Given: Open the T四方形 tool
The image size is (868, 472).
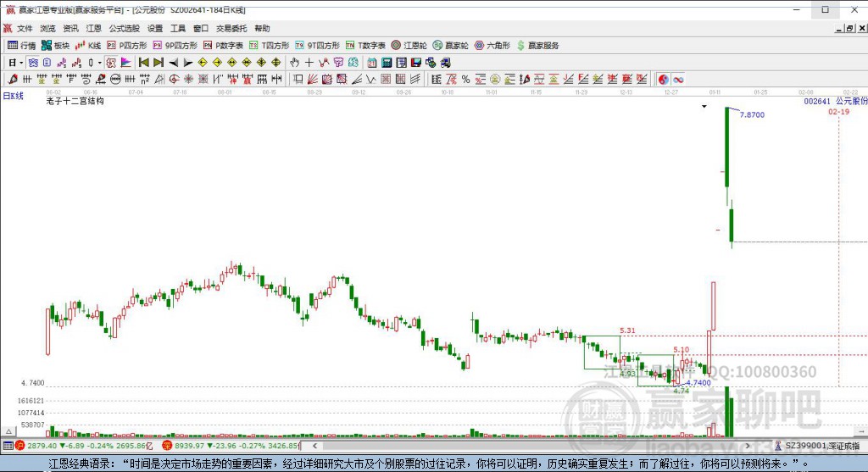Looking at the screenshot, I should coord(269,46).
